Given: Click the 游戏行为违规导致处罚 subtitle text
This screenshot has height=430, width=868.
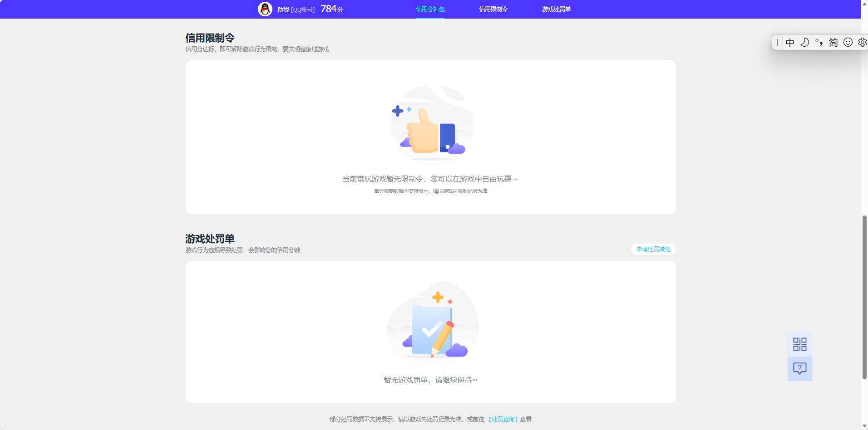Looking at the screenshot, I should point(243,250).
